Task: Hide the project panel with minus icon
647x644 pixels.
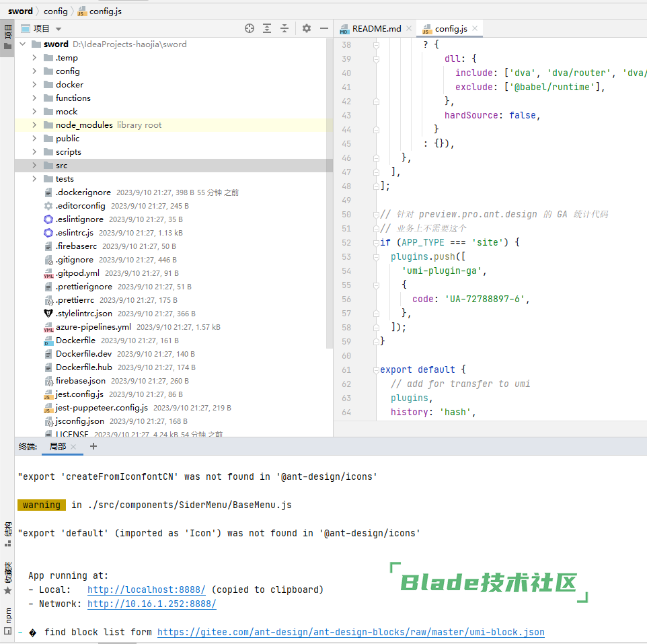Action: coord(324,28)
